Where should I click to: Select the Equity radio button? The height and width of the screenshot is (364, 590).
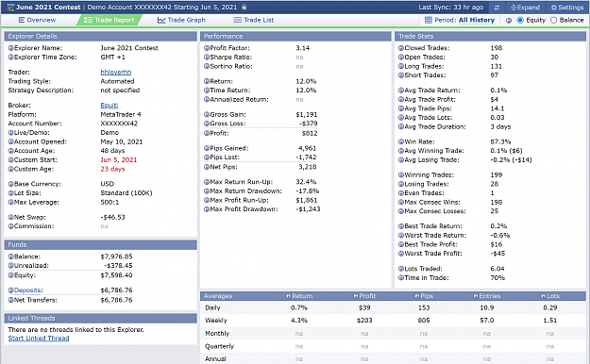click(x=520, y=20)
